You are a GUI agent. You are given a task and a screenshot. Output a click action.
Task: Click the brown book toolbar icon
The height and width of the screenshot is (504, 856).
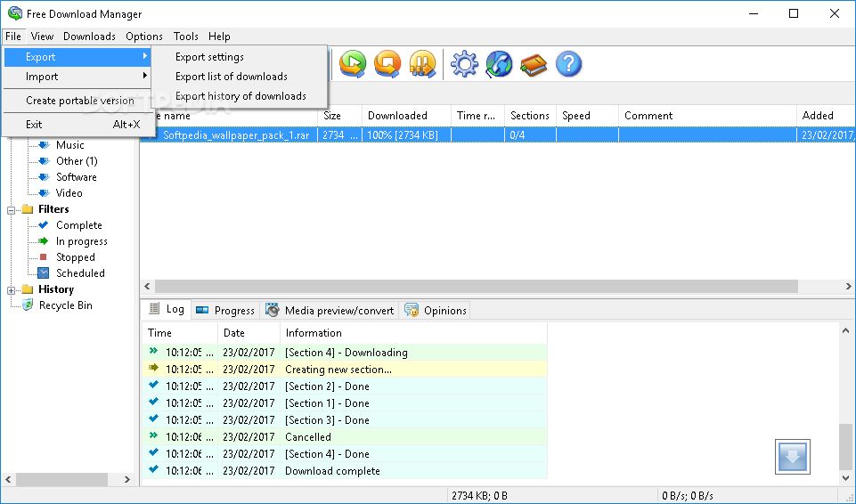click(534, 65)
